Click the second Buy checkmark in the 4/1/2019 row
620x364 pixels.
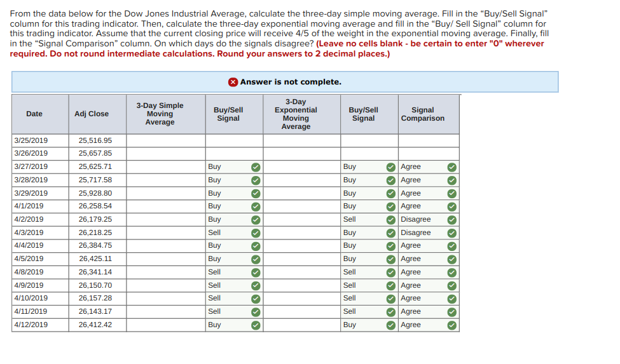391,207
